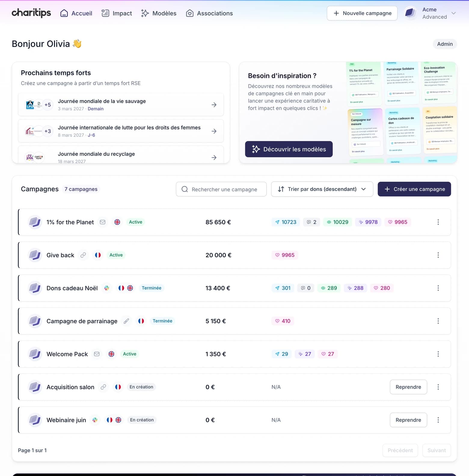Open the three-dot menu for Give back
Screen dimensions: 469x476
click(438, 255)
